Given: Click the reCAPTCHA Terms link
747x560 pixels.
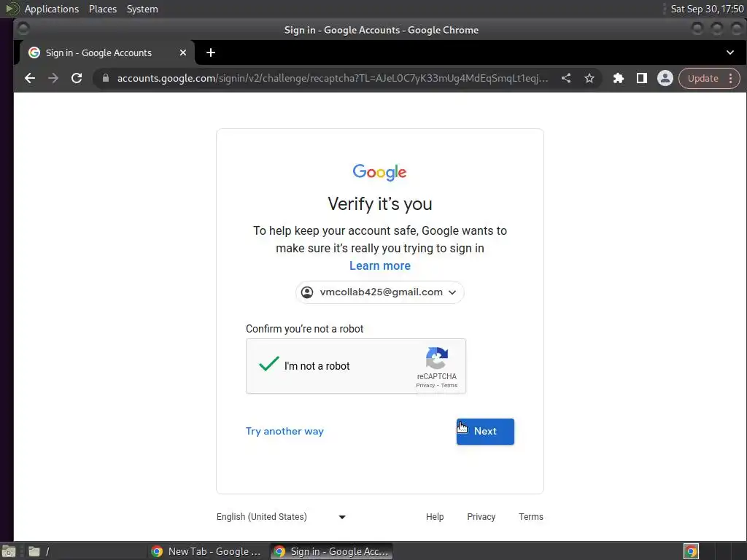Looking at the screenshot, I should [x=449, y=385].
